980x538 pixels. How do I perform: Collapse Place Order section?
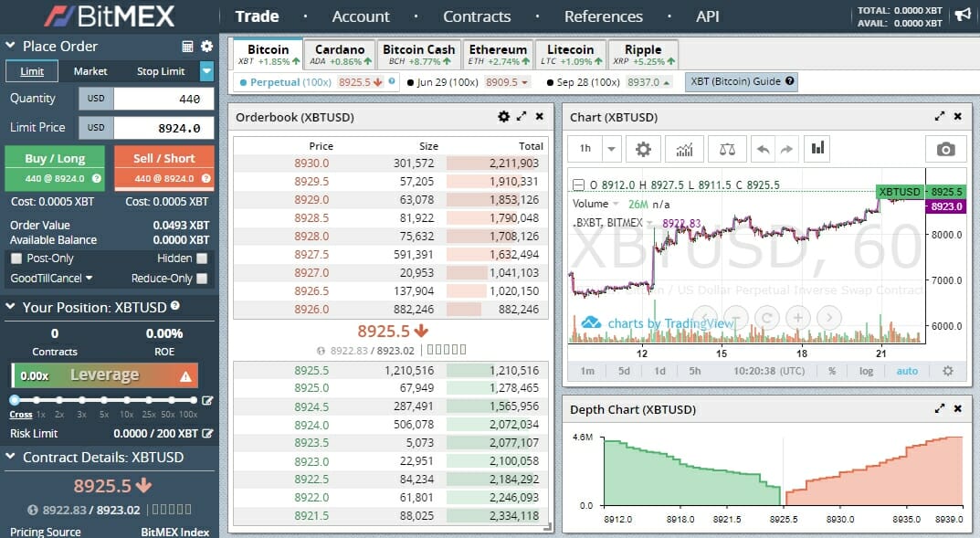tap(10, 46)
